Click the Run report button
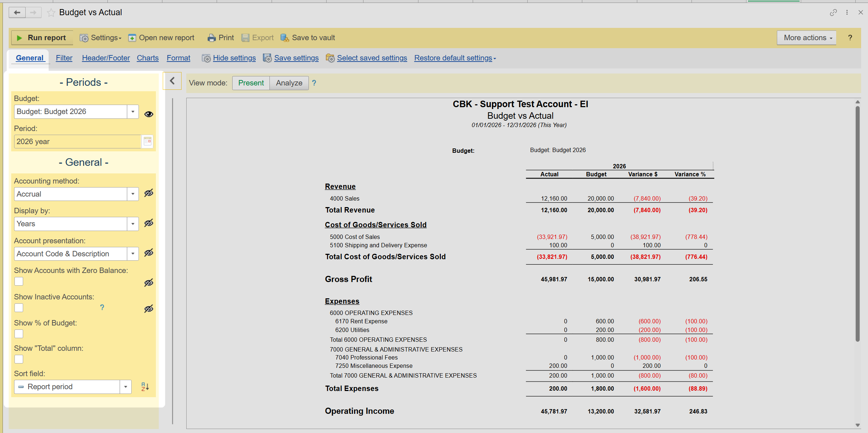 pos(42,38)
